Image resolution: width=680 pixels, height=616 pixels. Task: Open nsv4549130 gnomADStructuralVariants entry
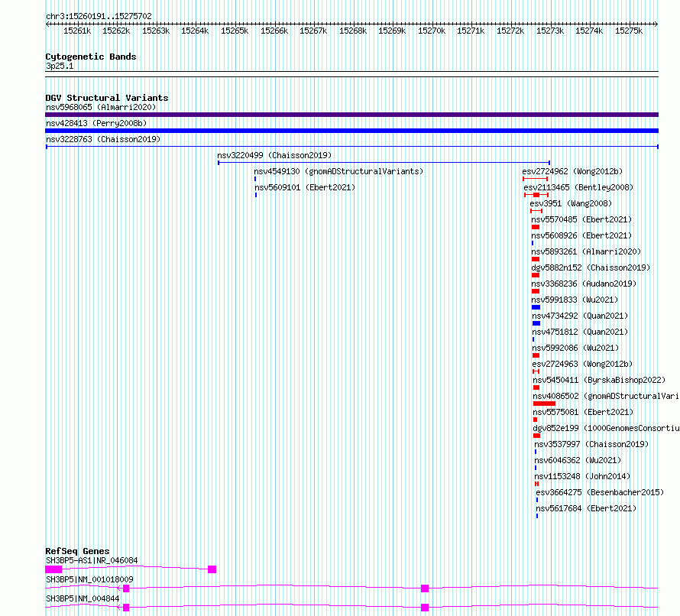pos(338,171)
